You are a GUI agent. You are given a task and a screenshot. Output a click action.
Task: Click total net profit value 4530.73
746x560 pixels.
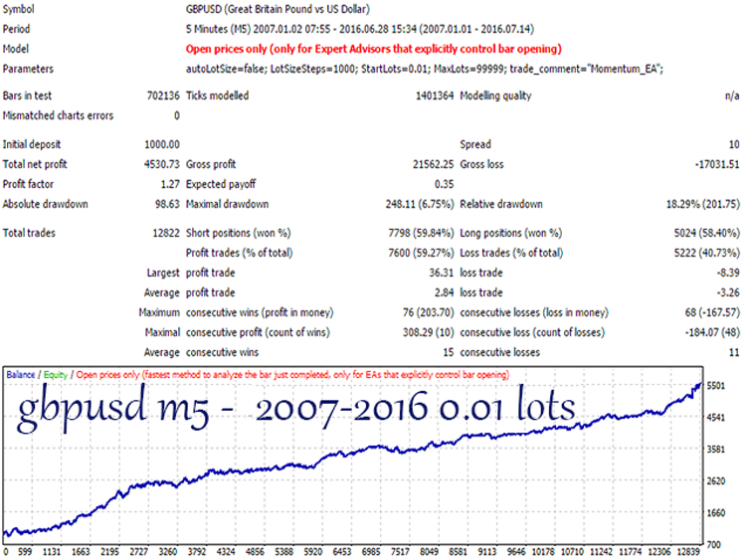click(x=162, y=164)
